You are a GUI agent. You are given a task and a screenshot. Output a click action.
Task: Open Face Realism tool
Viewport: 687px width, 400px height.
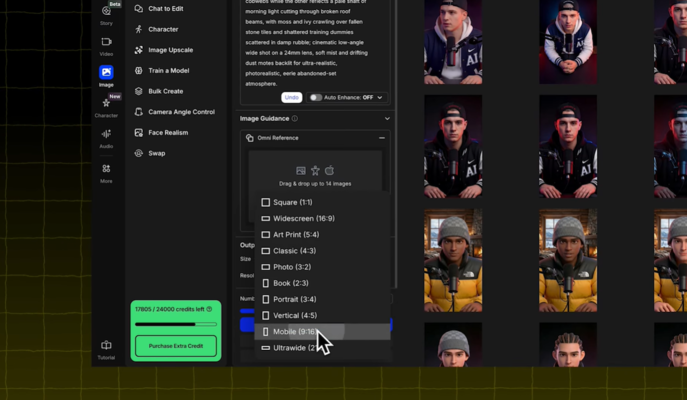(161, 132)
